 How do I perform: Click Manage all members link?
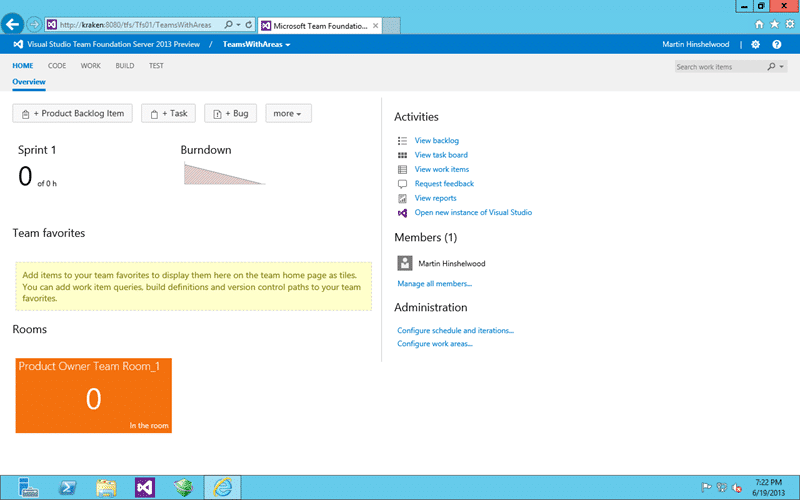[x=435, y=284]
